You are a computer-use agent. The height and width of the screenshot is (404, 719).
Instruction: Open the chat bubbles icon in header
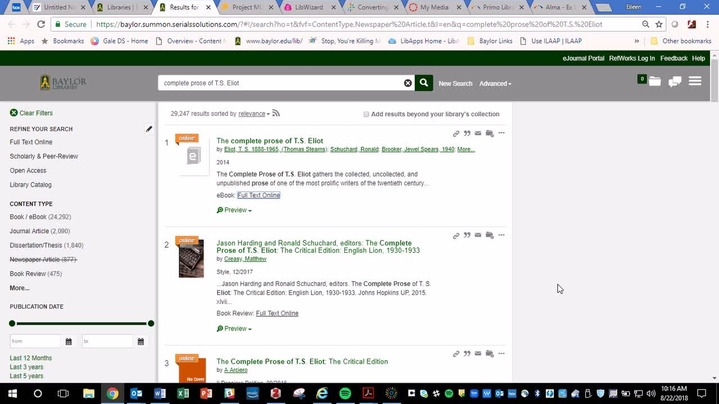[x=675, y=82]
